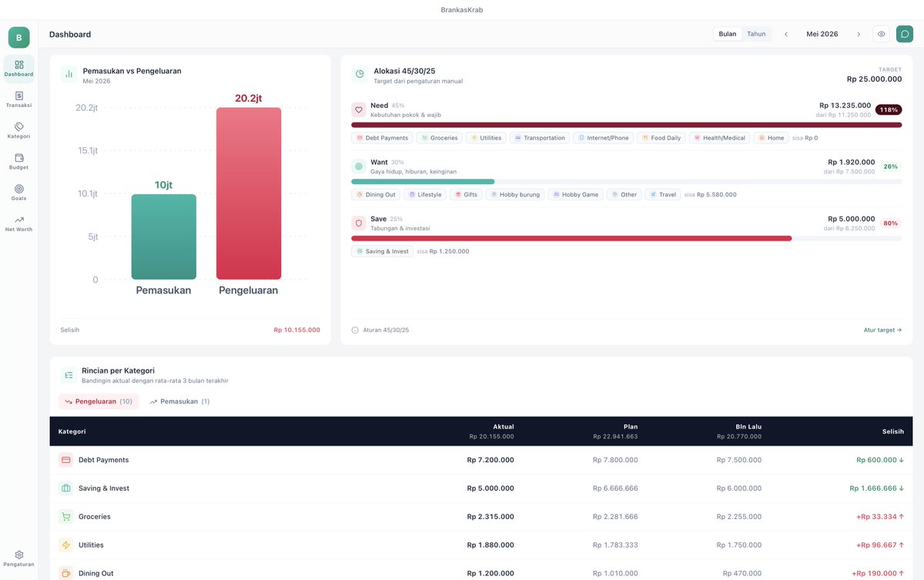The height and width of the screenshot is (580, 924).
Task: Click the Mei 2026 period label
Action: [x=822, y=34]
